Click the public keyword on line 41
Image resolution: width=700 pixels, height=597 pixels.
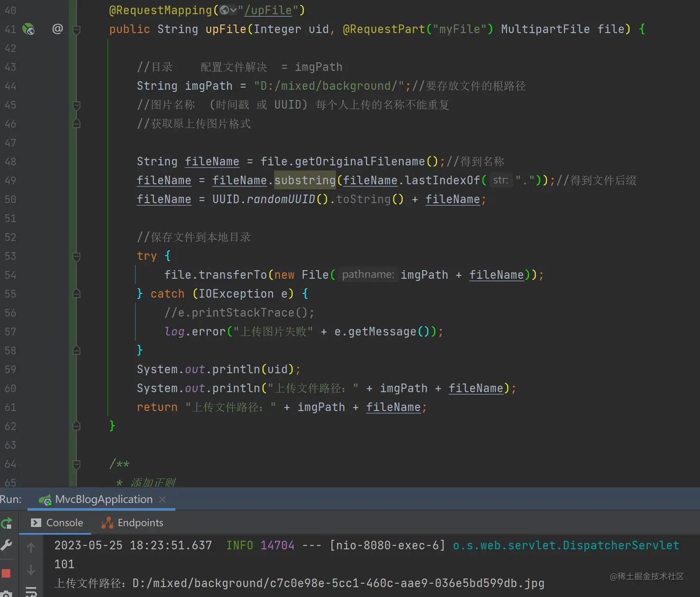pyautogui.click(x=130, y=29)
